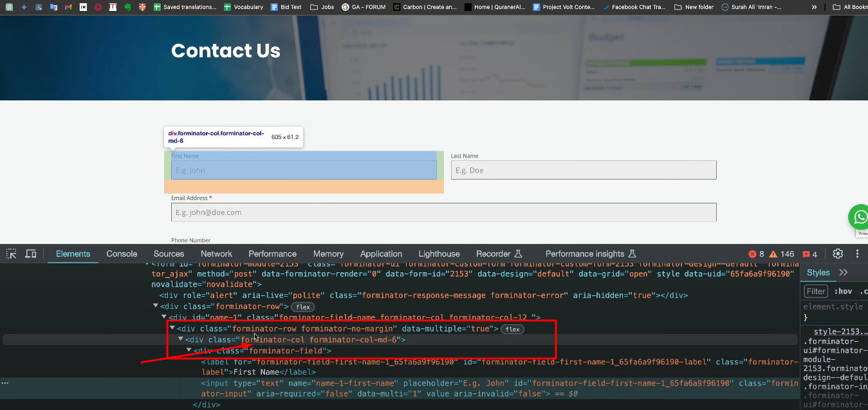
Task: Activate the element inspector icon
Action: pyautogui.click(x=10, y=254)
